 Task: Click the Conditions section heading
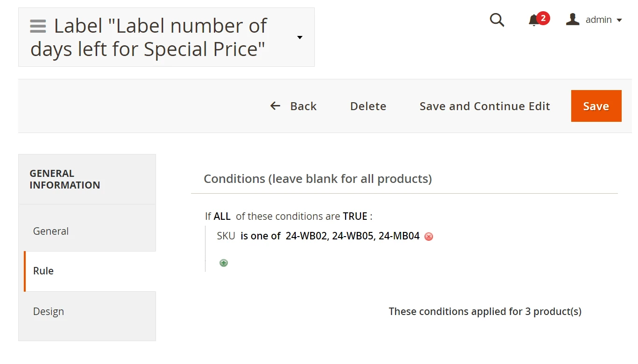pyautogui.click(x=318, y=179)
